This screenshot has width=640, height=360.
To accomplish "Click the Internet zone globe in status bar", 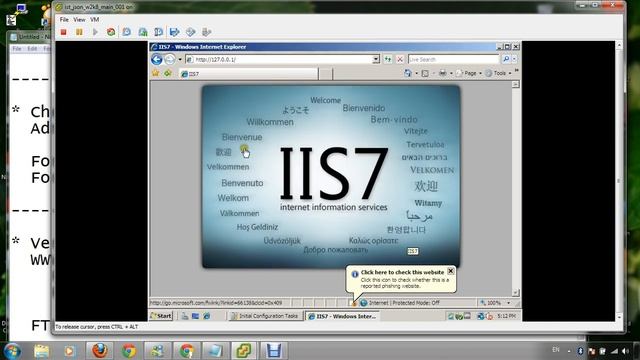I will click(x=364, y=303).
